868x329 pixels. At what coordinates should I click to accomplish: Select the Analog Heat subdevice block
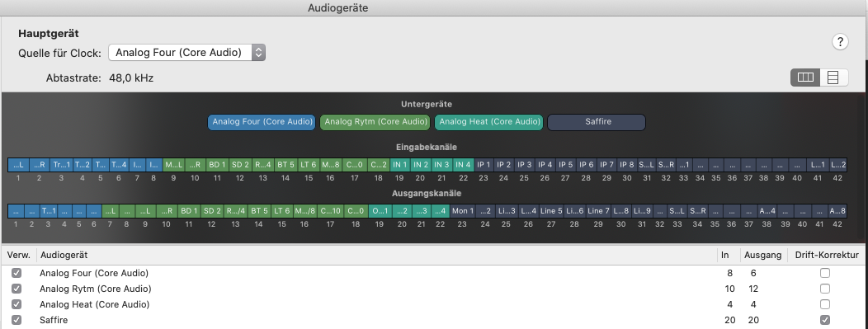(488, 122)
